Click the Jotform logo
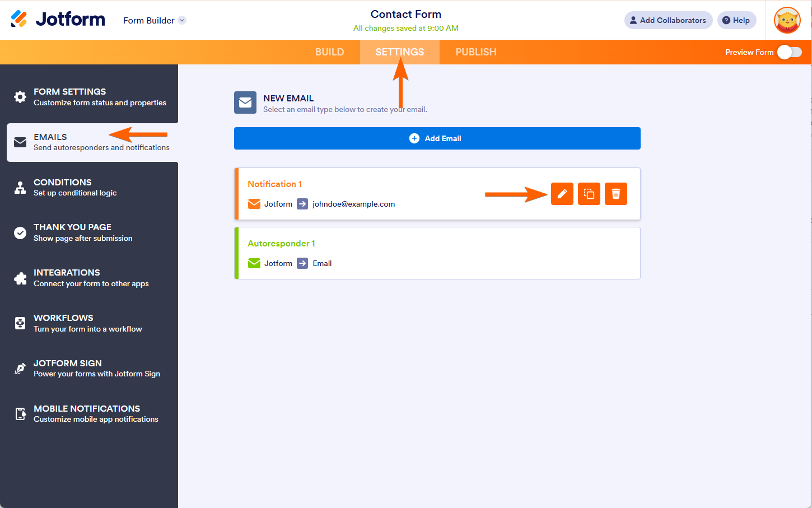Viewport: 812px width, 508px height. click(x=58, y=20)
